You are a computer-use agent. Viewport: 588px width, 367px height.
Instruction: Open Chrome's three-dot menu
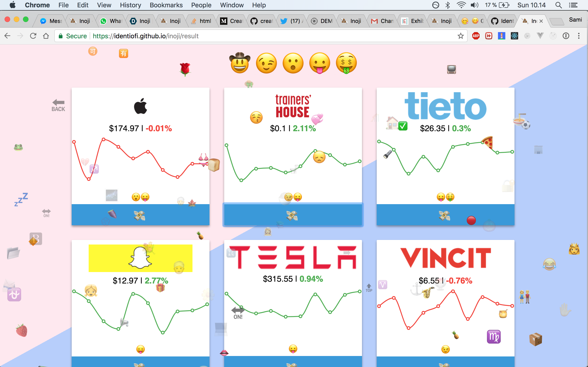coord(579,36)
